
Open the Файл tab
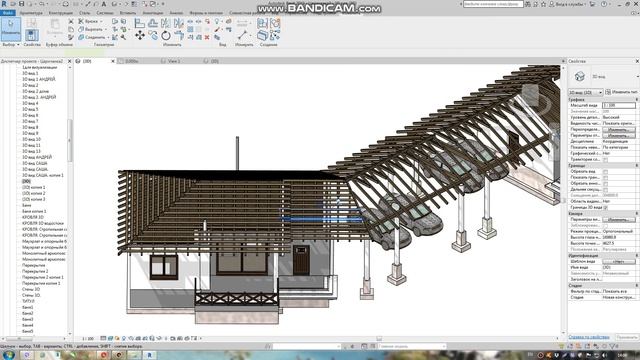pos(7,13)
